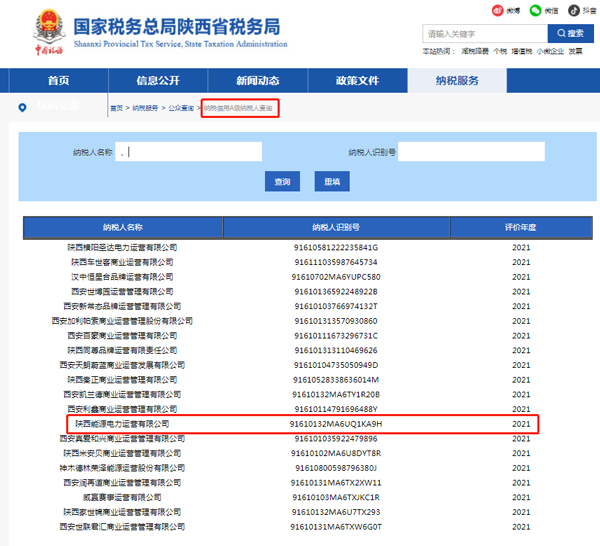Screen dimensions: 600x546
Task: Select the 陕西能源电力运营有限公司 table row
Action: [302, 424]
